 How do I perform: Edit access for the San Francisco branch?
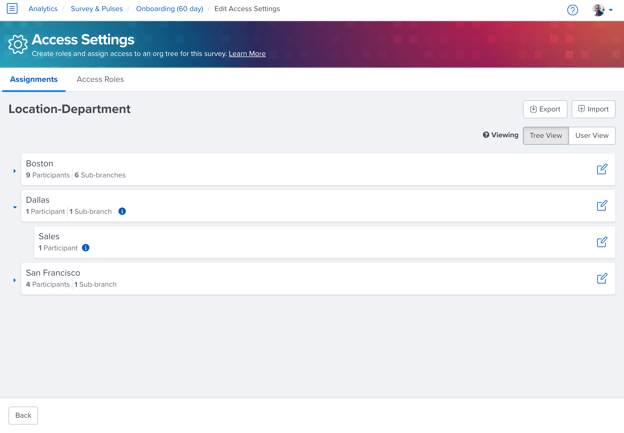pos(602,278)
